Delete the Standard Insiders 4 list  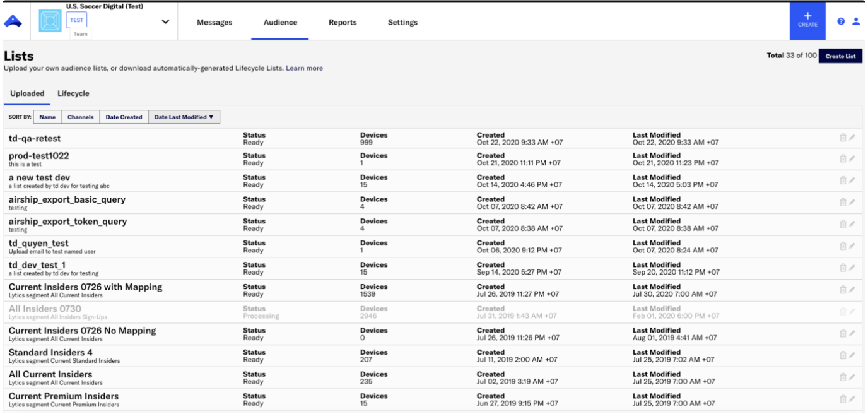[843, 355]
